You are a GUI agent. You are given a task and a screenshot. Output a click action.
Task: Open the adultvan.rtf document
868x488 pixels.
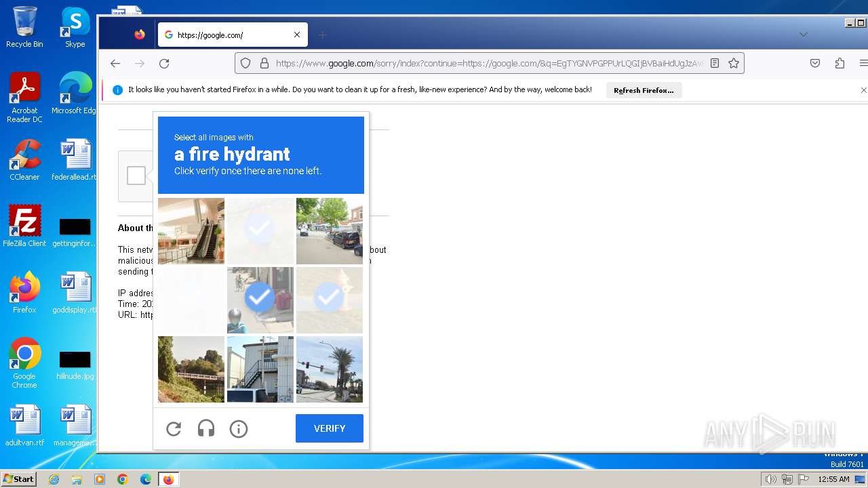click(x=24, y=426)
